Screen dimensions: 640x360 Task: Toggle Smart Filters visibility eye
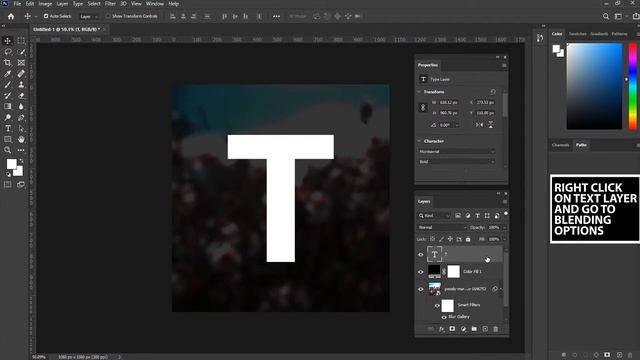tap(437, 305)
